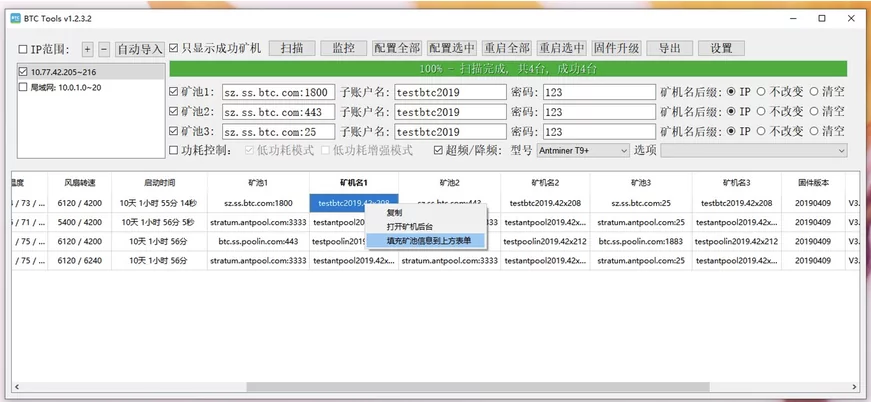This screenshot has height=402, width=871.
Task: Start scanning with the 扫描 button
Action: coord(292,48)
